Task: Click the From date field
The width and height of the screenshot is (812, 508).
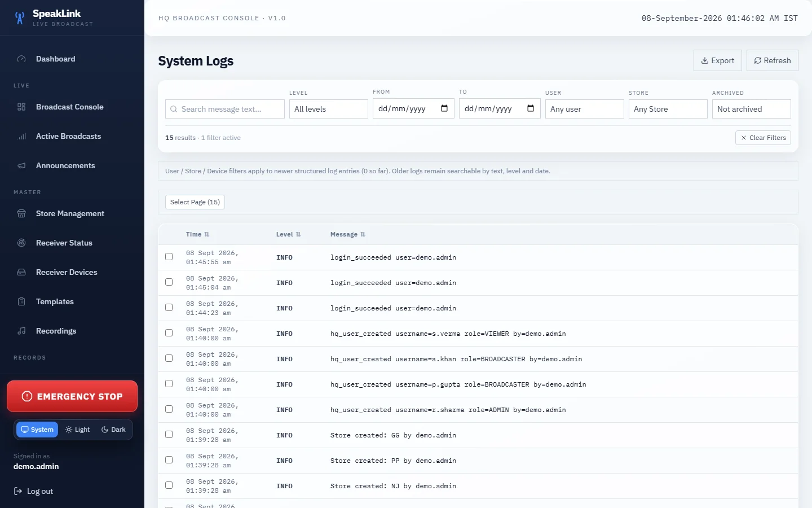Action: pyautogui.click(x=413, y=108)
